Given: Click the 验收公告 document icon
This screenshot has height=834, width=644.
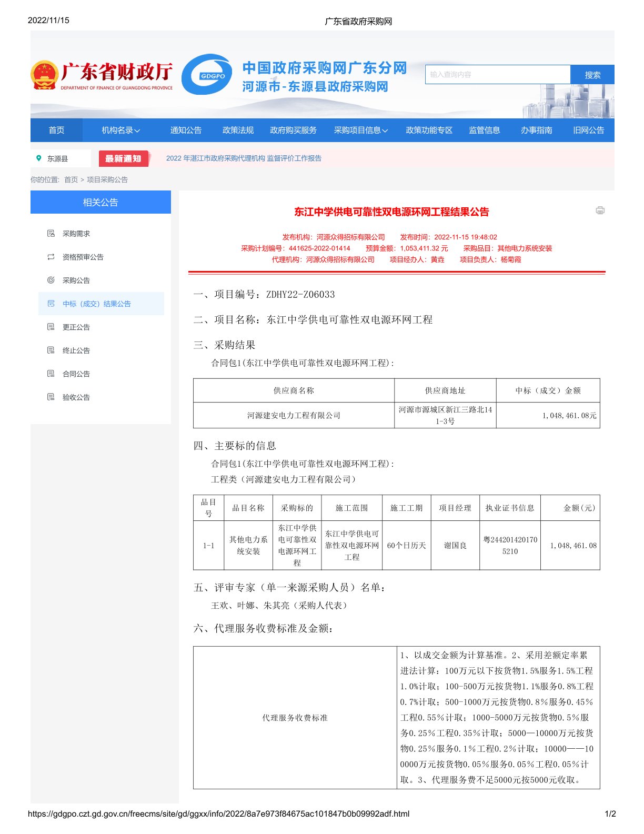Looking at the screenshot, I should (x=51, y=397).
